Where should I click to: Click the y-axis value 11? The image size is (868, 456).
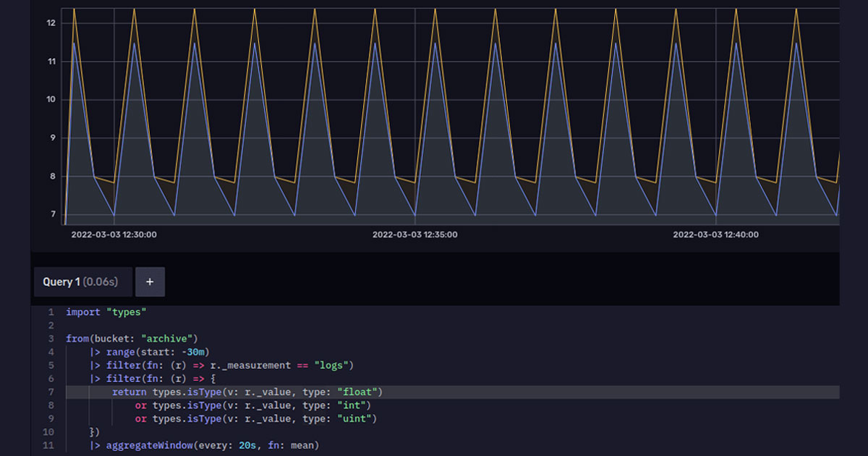[51, 62]
